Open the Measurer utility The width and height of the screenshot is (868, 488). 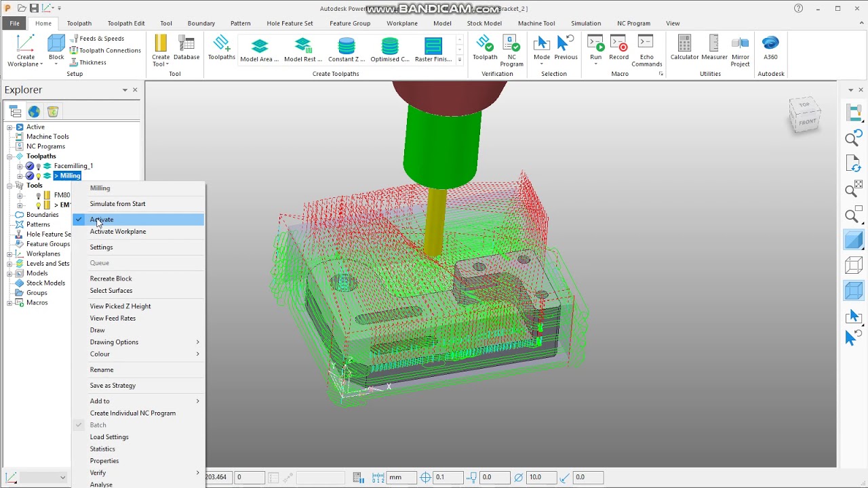[714, 47]
